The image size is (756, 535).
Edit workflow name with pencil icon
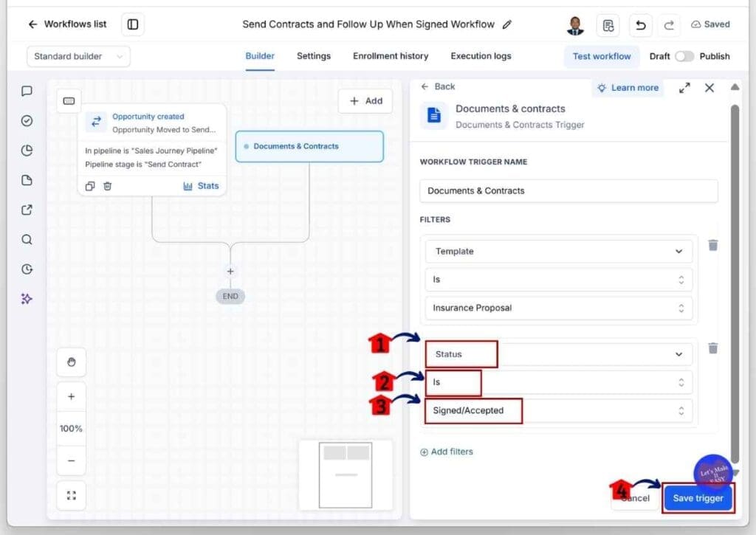[506, 24]
